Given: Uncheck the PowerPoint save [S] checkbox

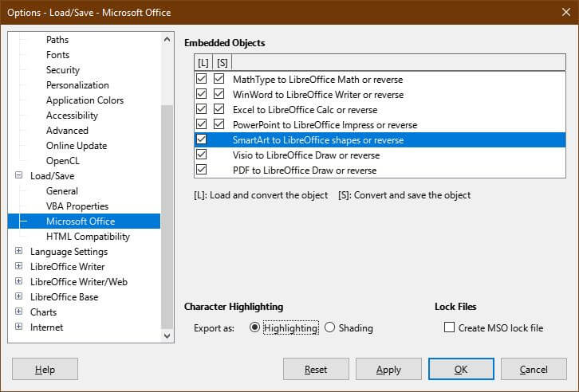Looking at the screenshot, I should tap(219, 125).
